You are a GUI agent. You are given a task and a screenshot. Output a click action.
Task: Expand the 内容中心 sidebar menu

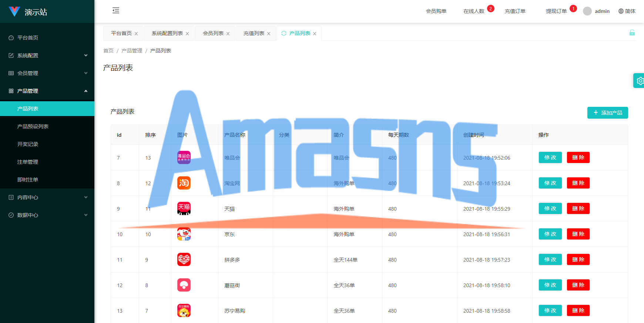coord(47,197)
